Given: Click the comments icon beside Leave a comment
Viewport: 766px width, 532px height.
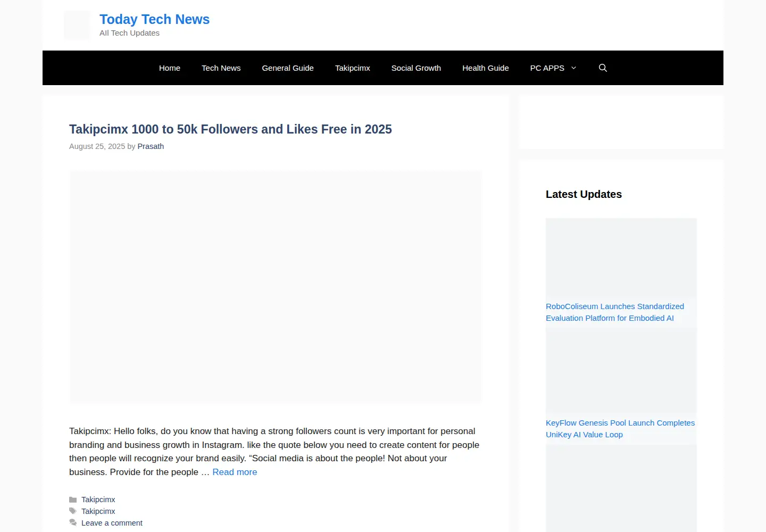Looking at the screenshot, I should click(73, 523).
